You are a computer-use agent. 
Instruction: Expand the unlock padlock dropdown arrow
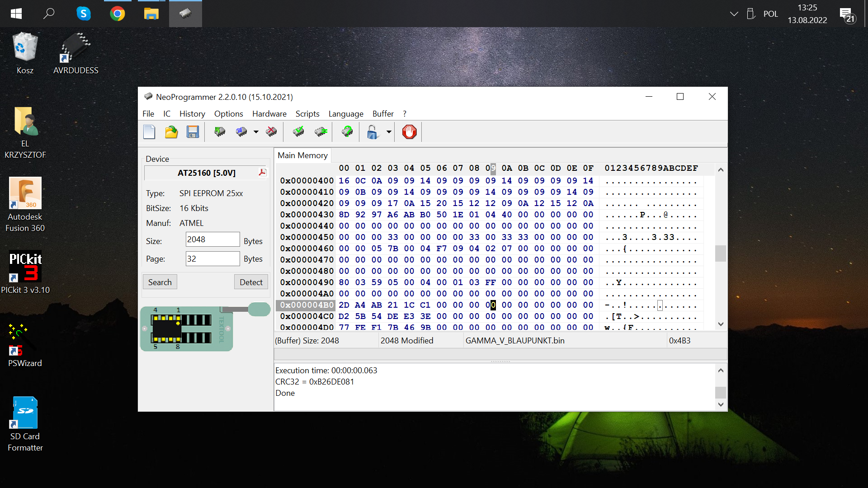[389, 132]
